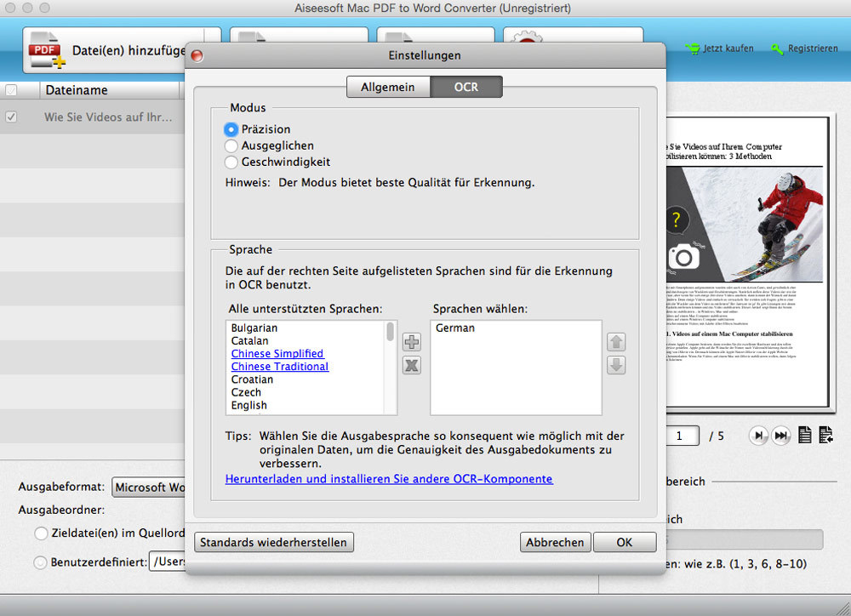Select Chinese Traditional language entry
This screenshot has width=851, height=616.
[280, 367]
